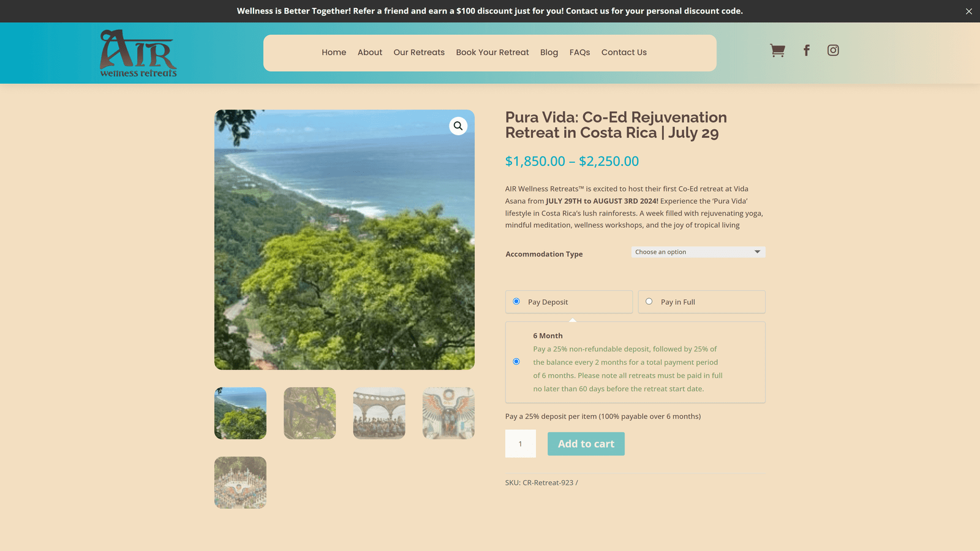The height and width of the screenshot is (551, 980).
Task: Dismiss the referral banner with the X
Action: coord(969,11)
